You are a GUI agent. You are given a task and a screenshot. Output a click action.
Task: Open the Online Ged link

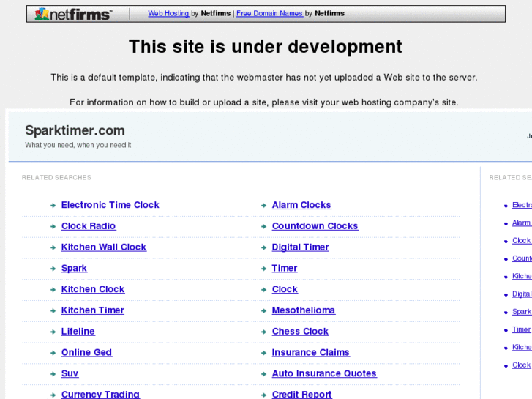coord(86,352)
